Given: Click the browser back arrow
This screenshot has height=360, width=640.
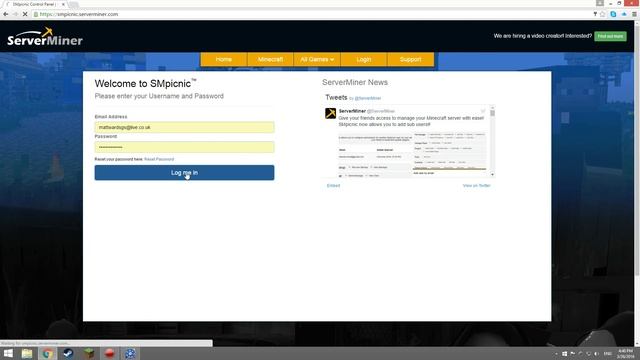Looking at the screenshot, I should (6, 14).
